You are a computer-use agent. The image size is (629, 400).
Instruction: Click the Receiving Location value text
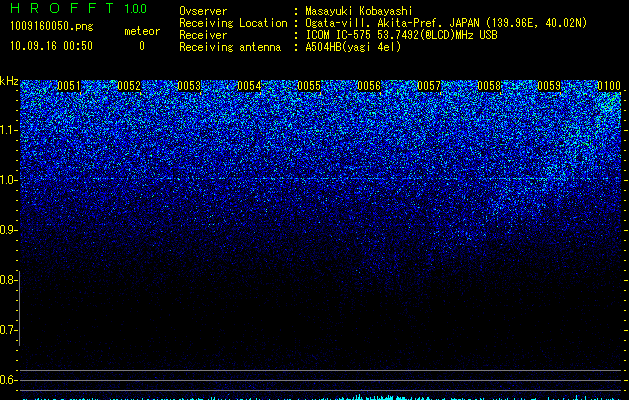click(x=446, y=23)
